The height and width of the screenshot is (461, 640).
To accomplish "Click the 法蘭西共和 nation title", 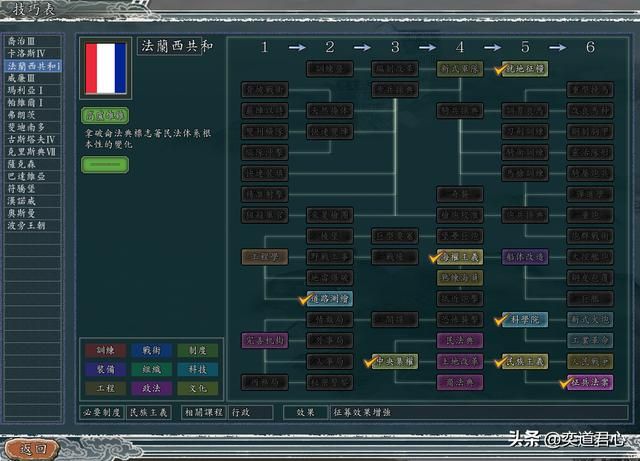I will 176,46.
